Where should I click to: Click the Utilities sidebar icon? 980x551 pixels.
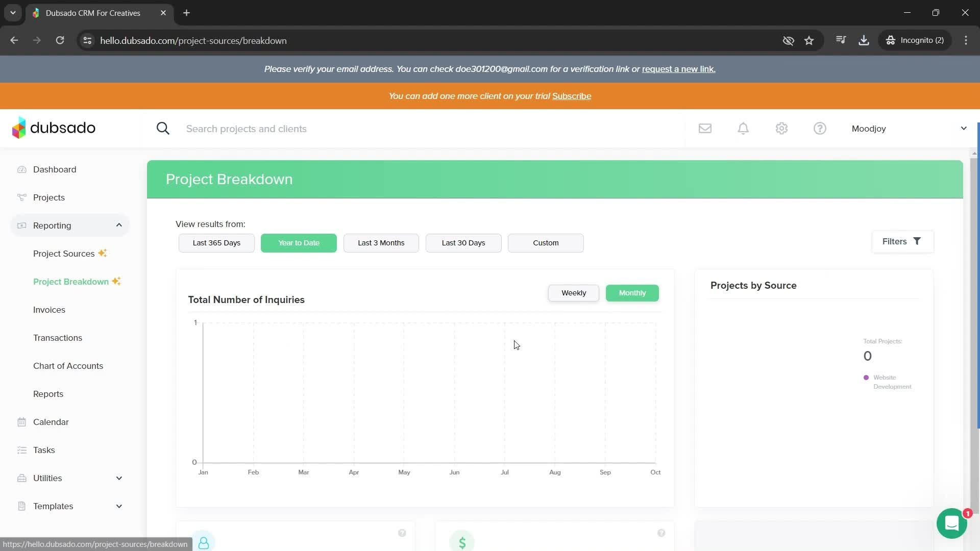click(21, 478)
